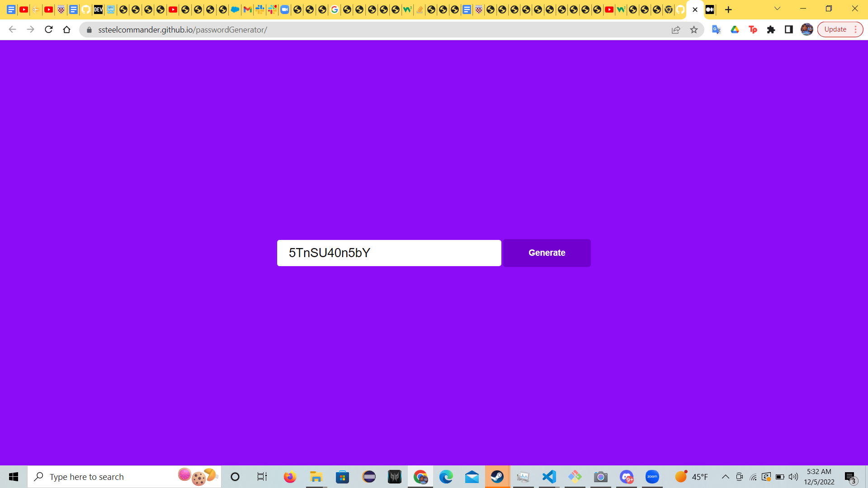
Task: Open the volume control slider
Action: point(793,477)
